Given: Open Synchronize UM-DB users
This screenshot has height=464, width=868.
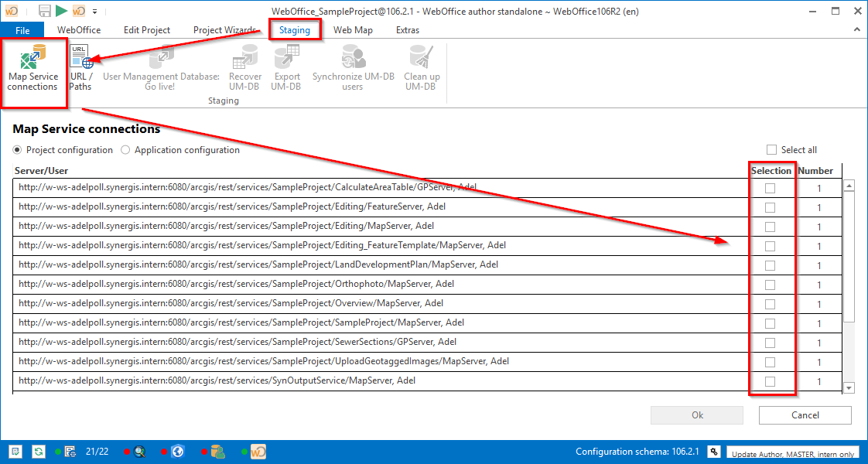Looking at the screenshot, I should [352, 68].
